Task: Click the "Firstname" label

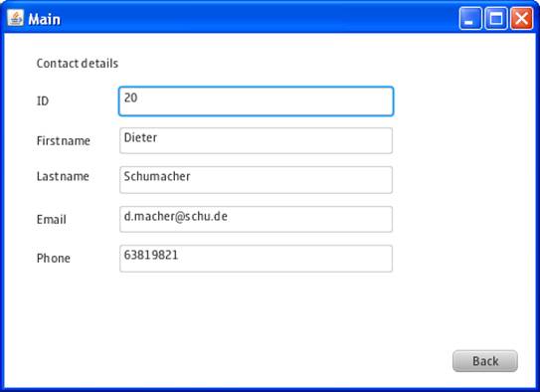Action: (x=64, y=140)
